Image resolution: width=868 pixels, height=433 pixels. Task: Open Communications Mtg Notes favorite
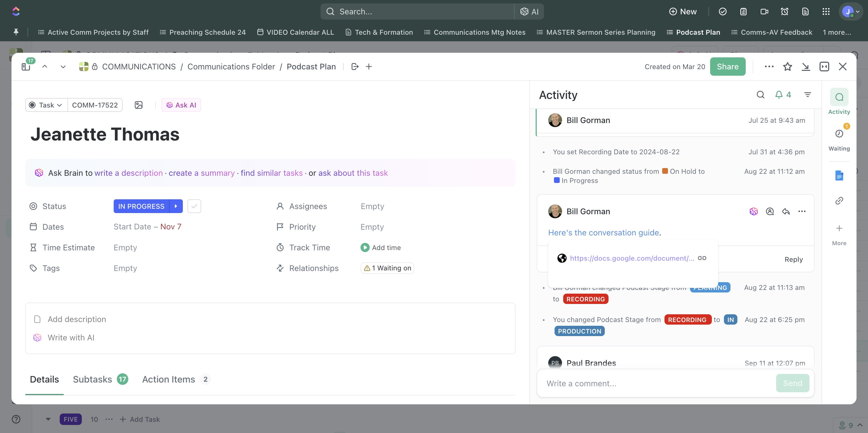[474, 32]
